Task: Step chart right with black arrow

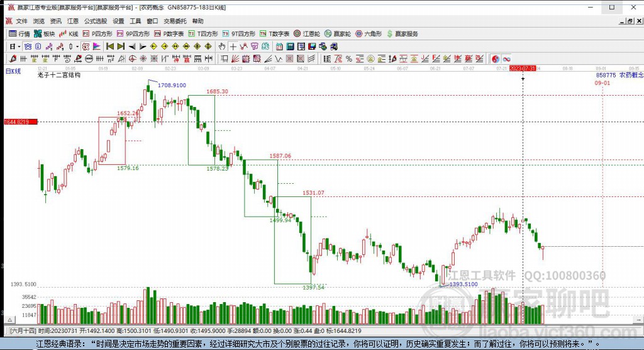Action: point(143,47)
